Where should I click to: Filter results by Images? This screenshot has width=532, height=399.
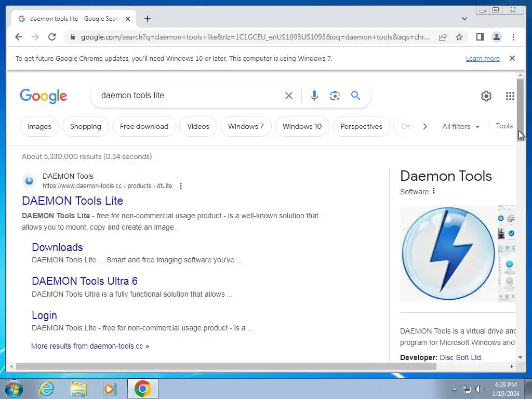[39, 126]
